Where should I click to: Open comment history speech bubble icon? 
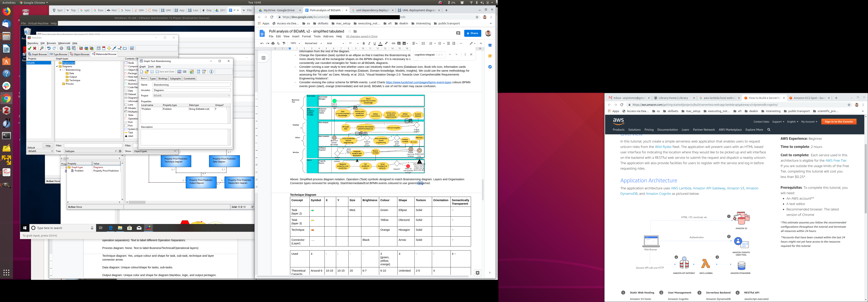point(458,33)
